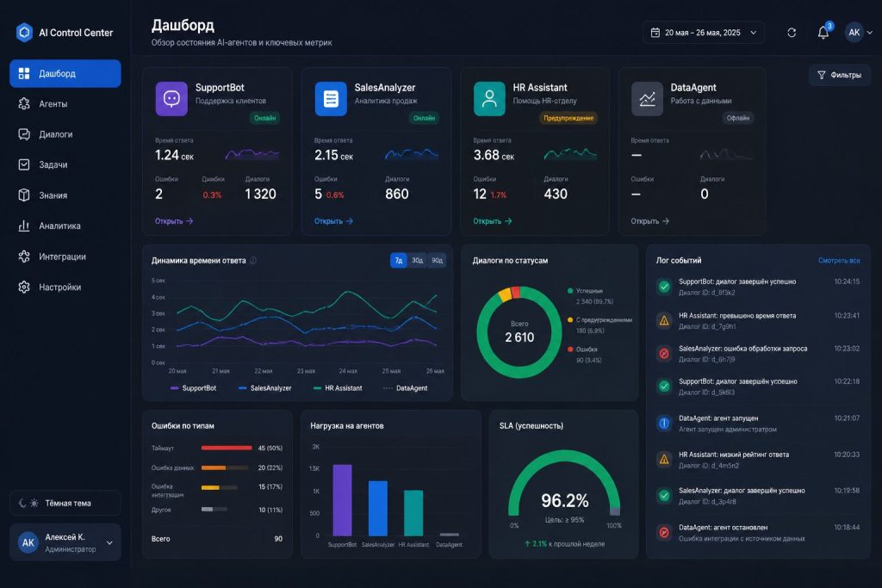Screen dimensions: 882x588
Task: Click the SupportBot bar in Нагрузка на агентов
Action: tap(342, 499)
